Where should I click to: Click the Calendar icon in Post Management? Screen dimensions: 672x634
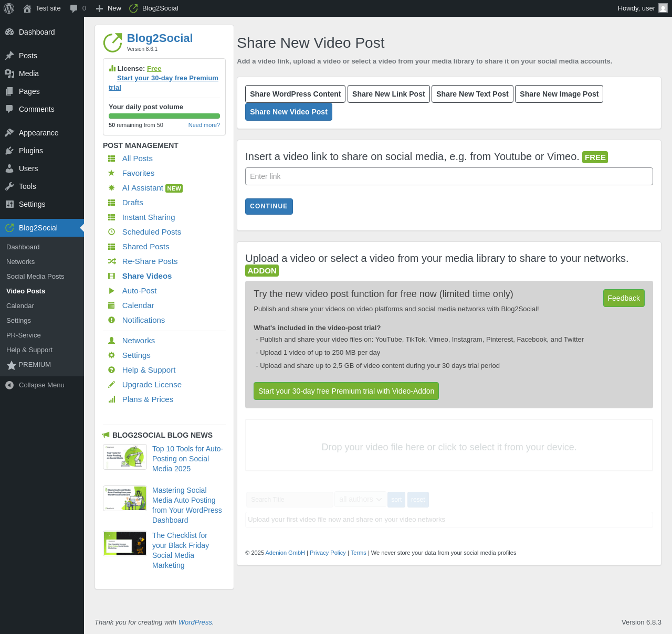point(111,305)
